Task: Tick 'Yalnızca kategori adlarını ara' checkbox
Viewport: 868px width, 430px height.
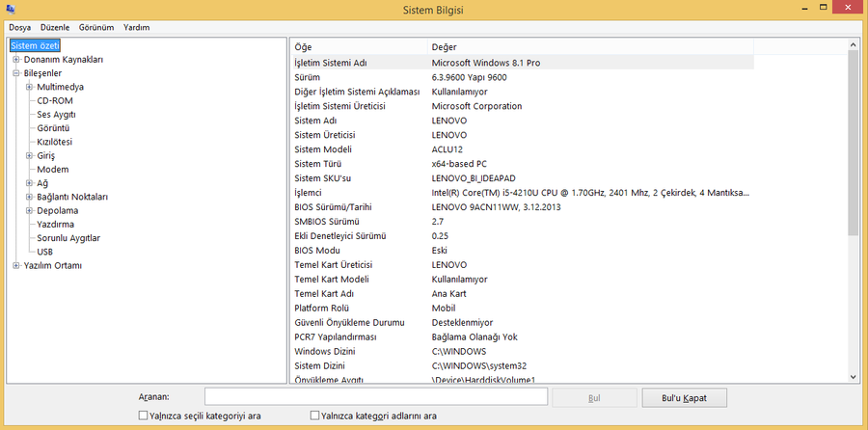Action: coord(314,416)
